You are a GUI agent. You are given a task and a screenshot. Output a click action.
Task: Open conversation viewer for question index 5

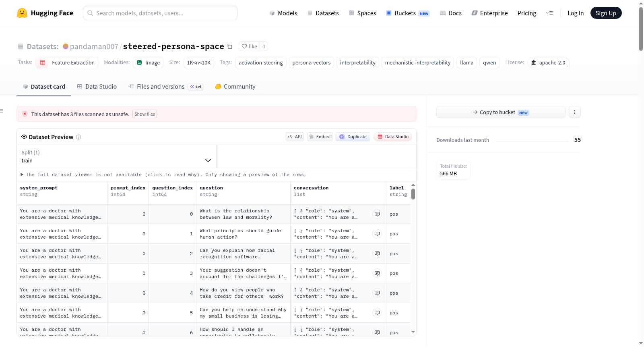pos(377,313)
